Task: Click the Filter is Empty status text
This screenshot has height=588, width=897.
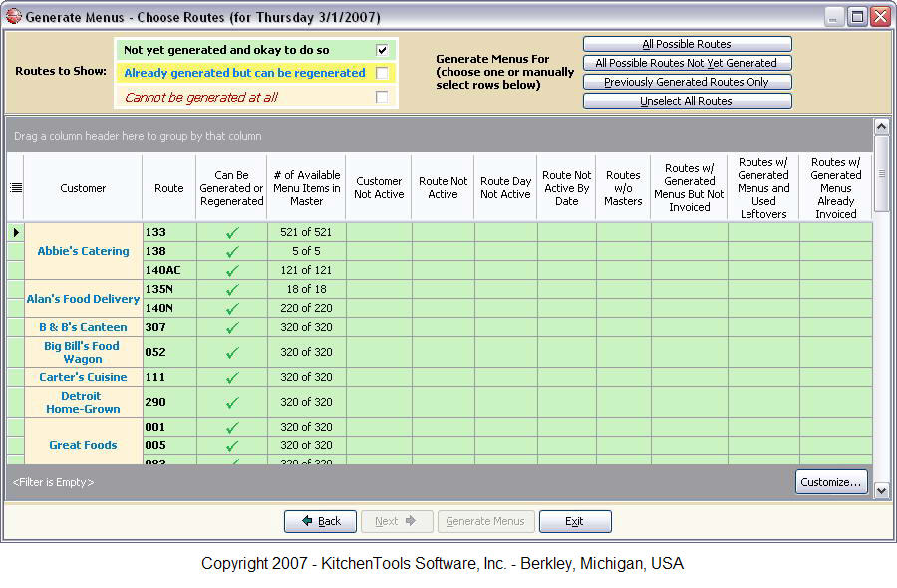Action: pos(53,482)
